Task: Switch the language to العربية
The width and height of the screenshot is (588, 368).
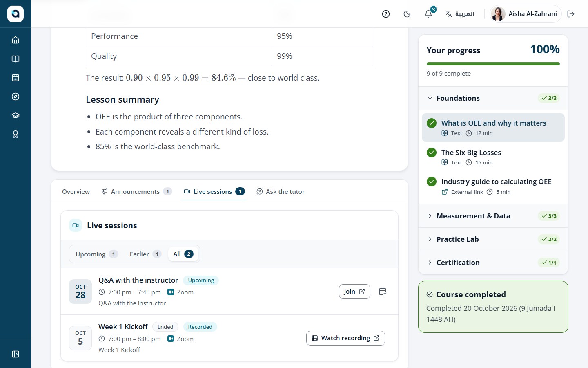Action: pyautogui.click(x=460, y=14)
